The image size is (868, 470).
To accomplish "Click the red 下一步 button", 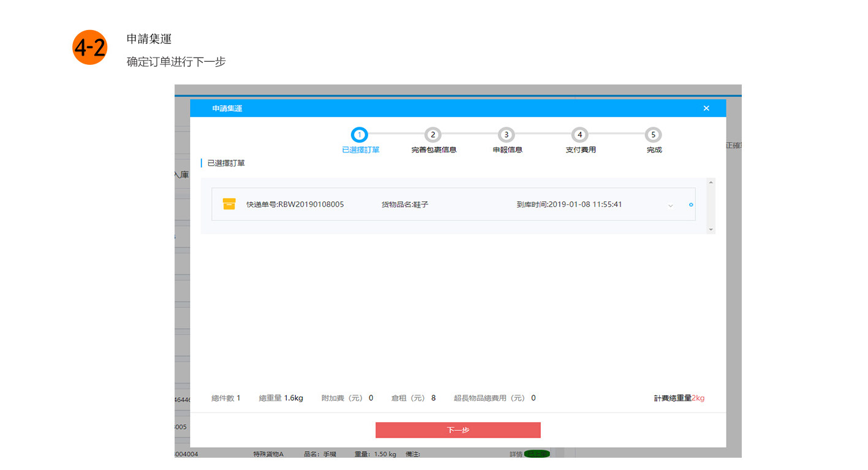I will (x=458, y=430).
